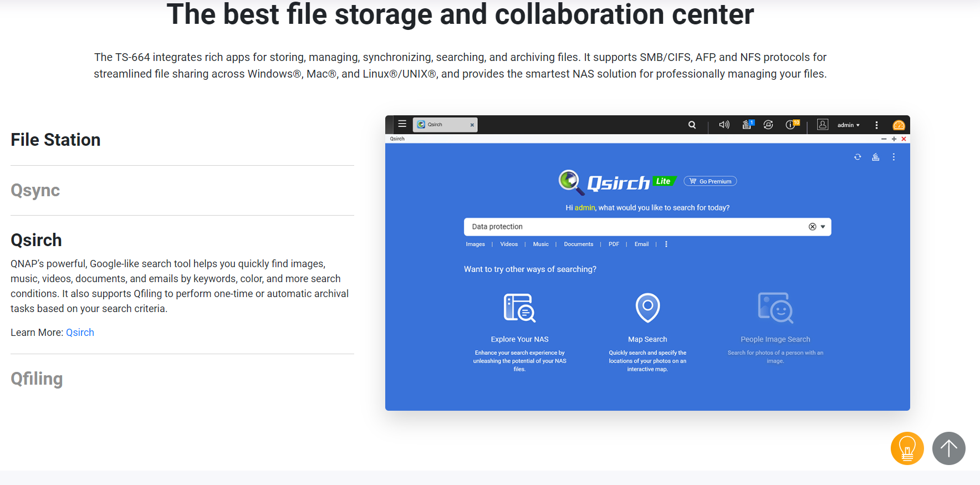Clear the search text with the X icon

click(812, 227)
